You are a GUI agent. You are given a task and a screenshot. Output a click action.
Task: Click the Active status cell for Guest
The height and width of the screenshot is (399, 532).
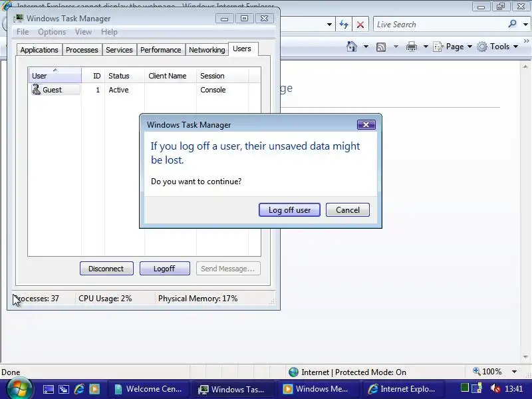(119, 90)
